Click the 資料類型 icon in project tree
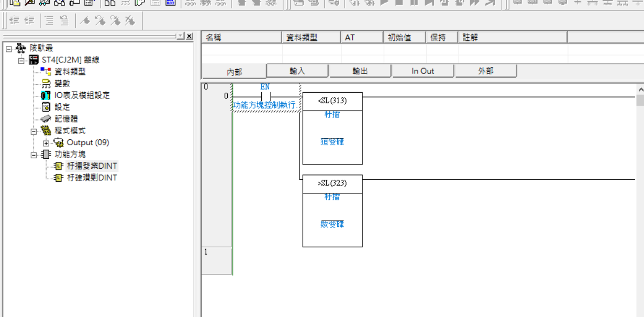Screen dimensions: 644x317 (x=46, y=71)
